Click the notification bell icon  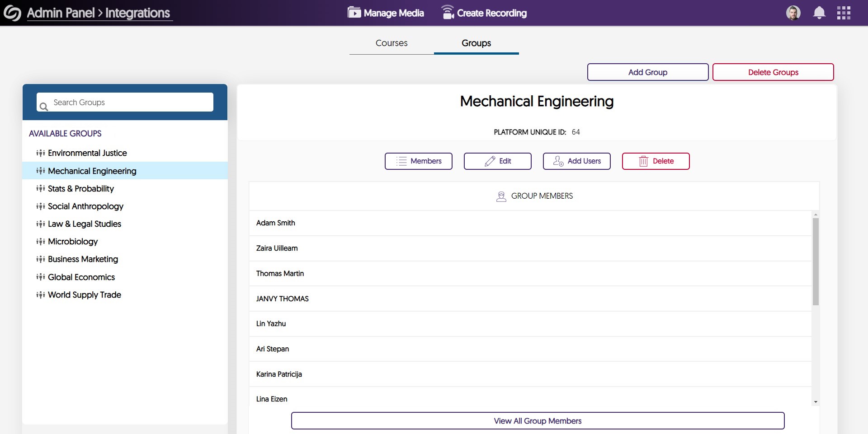pos(819,13)
